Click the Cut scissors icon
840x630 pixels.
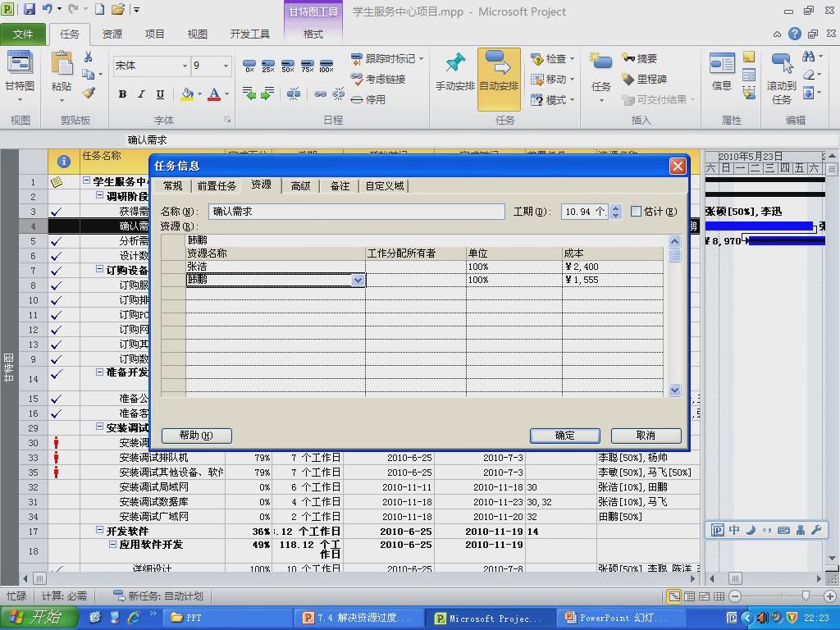click(x=89, y=57)
